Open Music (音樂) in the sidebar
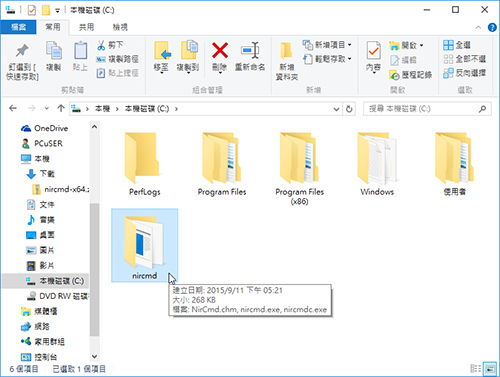Viewport: 500px width, 377px height. [x=40, y=220]
